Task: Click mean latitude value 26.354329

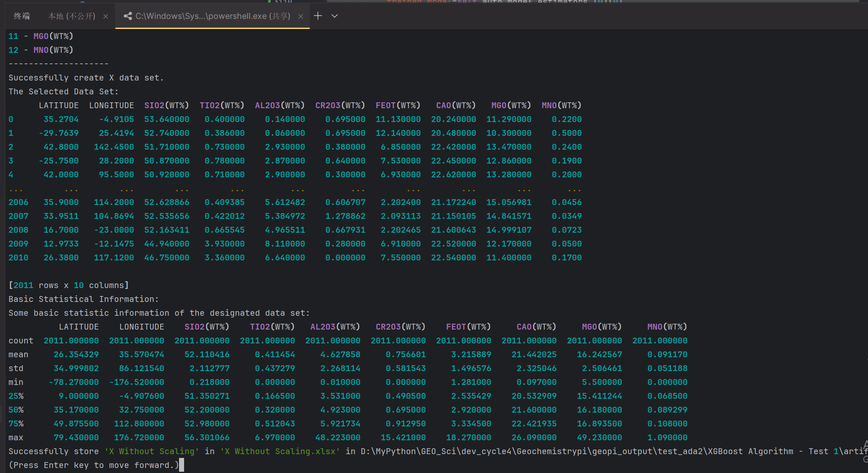Action: pyautogui.click(x=76, y=354)
